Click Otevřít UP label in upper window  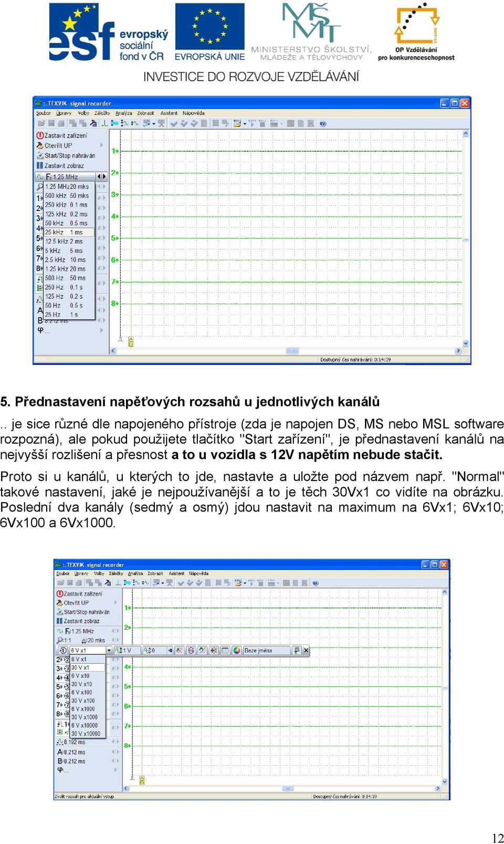(58, 145)
